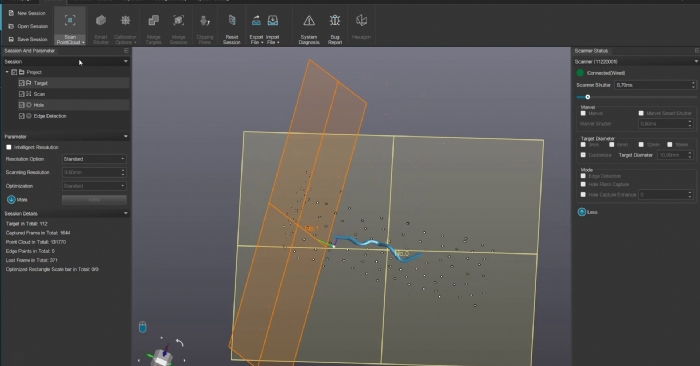This screenshot has height=366, width=700.
Task: Toggle the Project checkbox in session tree
Action: point(14,72)
